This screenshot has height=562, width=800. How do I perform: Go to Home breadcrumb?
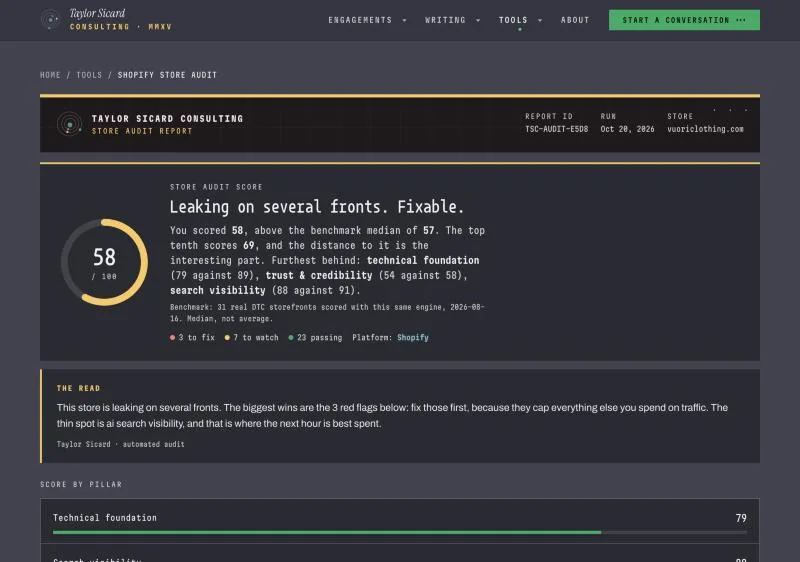click(50, 75)
